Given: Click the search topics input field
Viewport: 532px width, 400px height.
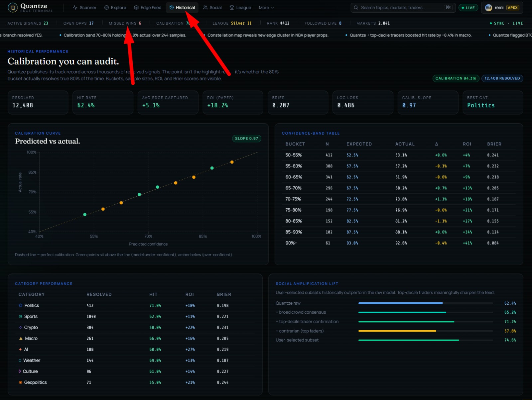Looking at the screenshot, I should (x=403, y=8).
